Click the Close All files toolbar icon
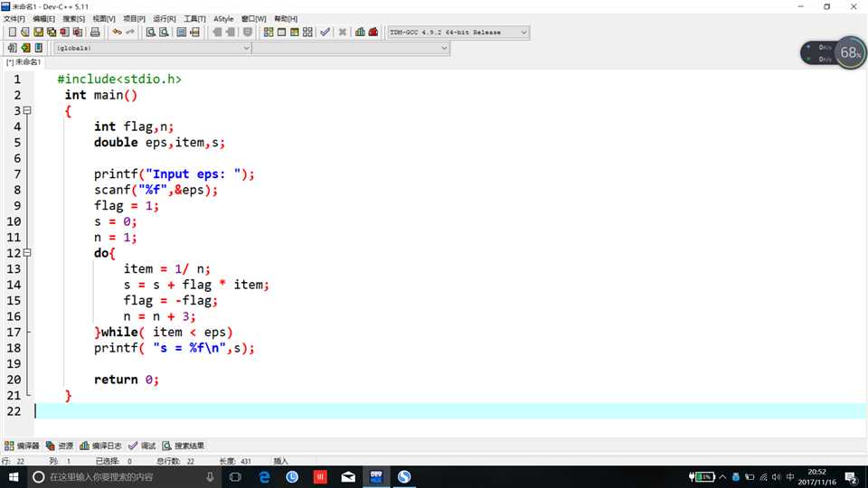The image size is (868, 488). coord(78,33)
